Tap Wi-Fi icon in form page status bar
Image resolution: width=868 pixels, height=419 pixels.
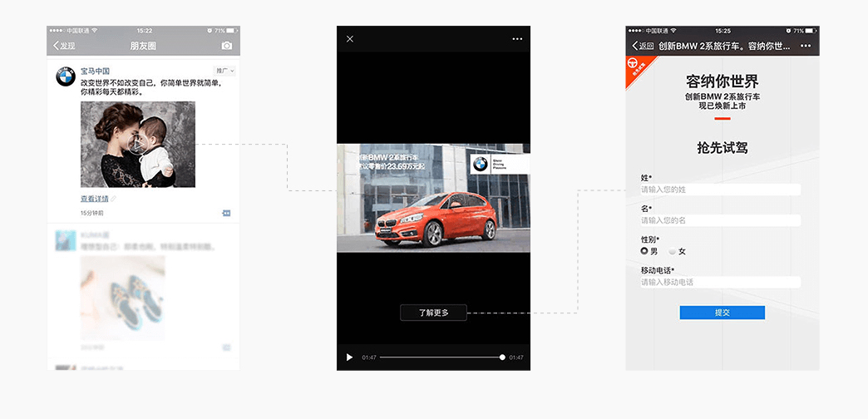(x=673, y=31)
